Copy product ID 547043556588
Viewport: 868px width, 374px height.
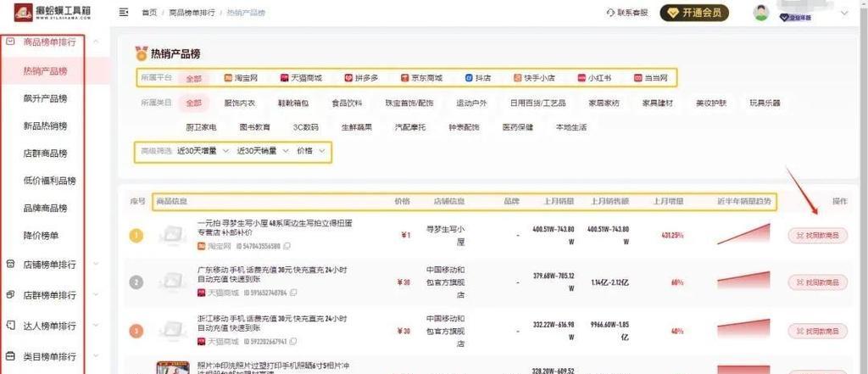pos(287,245)
